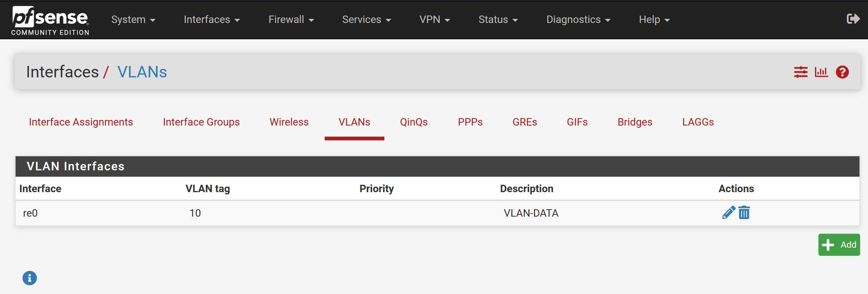Delete VLAN-DATA with the trash icon
Viewport: 868px width, 294px height.
coord(744,213)
